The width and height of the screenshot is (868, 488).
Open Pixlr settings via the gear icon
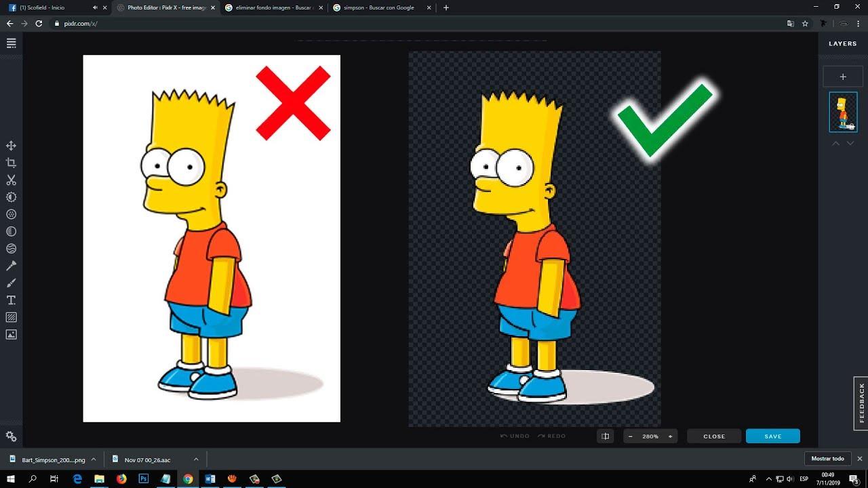pos(11,436)
